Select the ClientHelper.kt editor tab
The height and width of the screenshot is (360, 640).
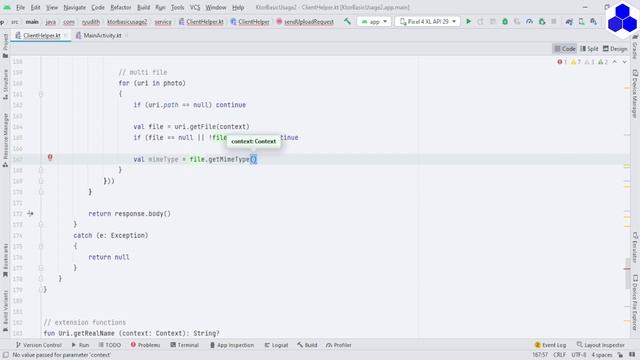tap(41, 36)
